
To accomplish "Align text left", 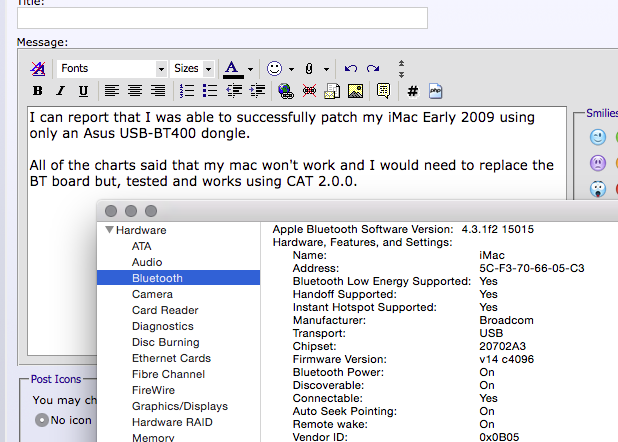I will click(112, 91).
